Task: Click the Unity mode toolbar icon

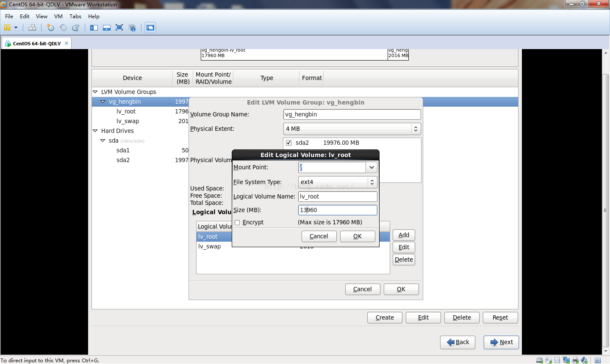Action: [132, 28]
